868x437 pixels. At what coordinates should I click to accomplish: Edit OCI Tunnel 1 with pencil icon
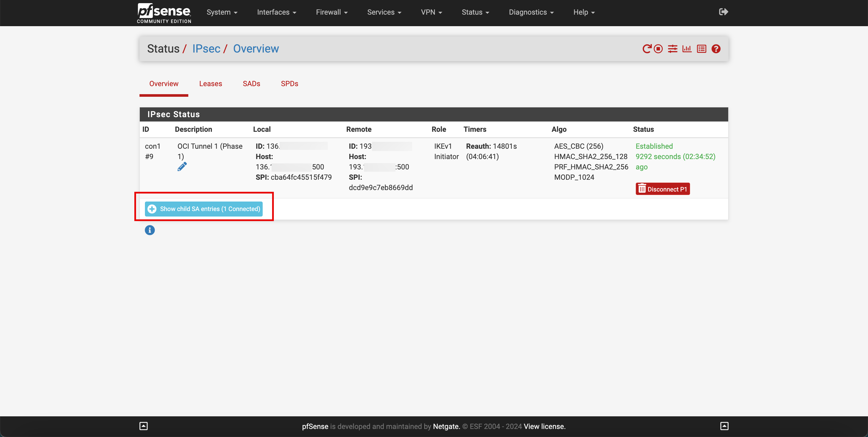coord(182,167)
